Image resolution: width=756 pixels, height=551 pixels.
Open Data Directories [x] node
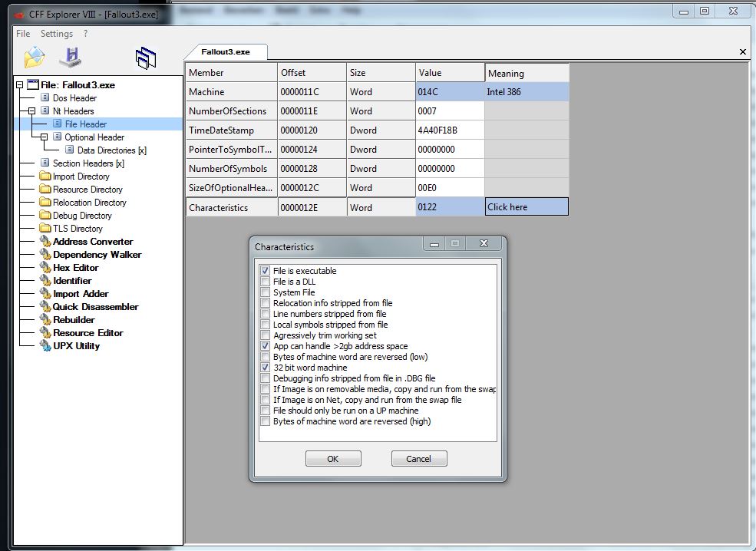(x=112, y=150)
